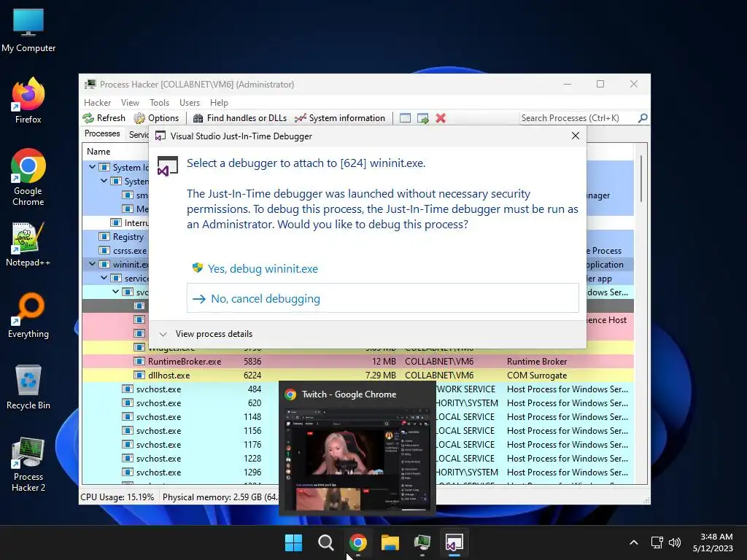Click the Chrome taskbar icon
Screen dimensions: 747x560
(357, 542)
